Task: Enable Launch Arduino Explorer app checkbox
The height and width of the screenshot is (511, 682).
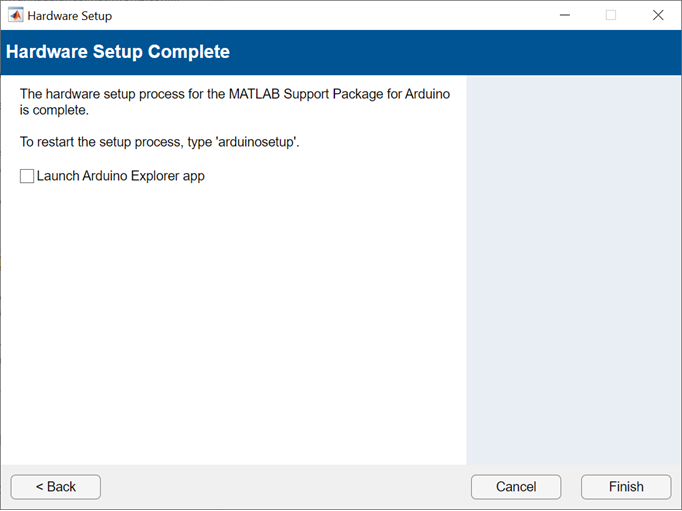Action: (x=27, y=176)
